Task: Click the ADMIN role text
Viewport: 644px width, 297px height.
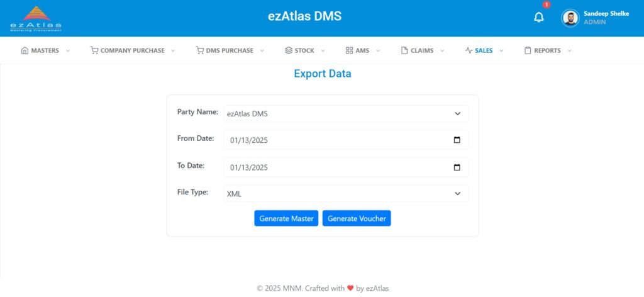Action: coord(594,22)
